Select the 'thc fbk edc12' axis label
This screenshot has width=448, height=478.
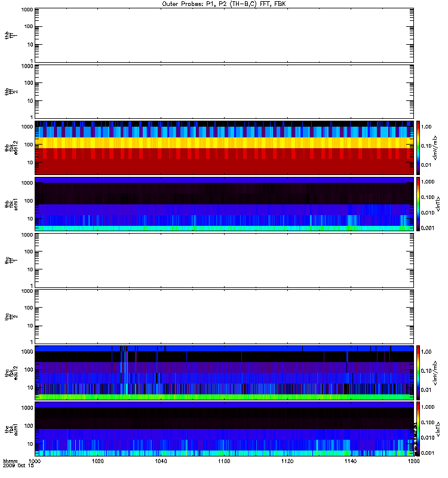11,373
